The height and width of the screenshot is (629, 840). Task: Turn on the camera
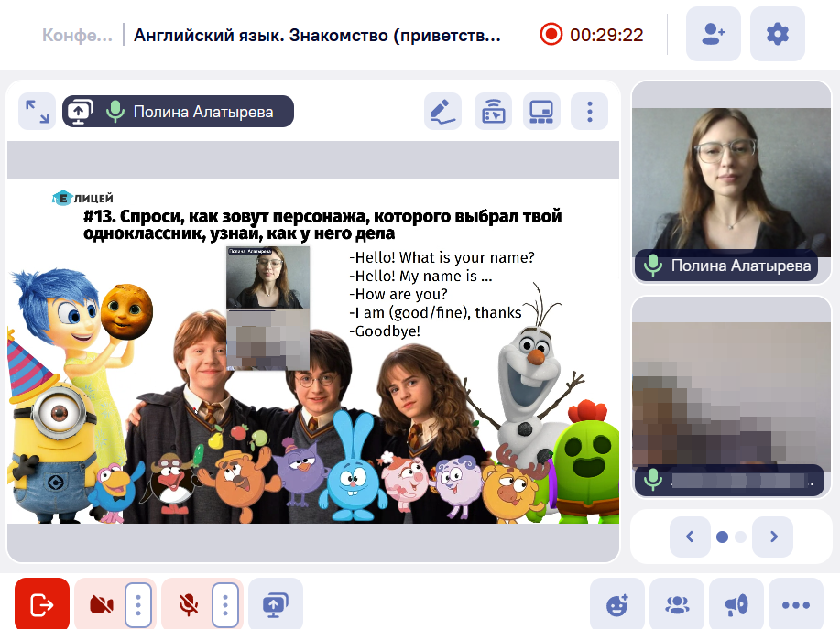click(102, 605)
